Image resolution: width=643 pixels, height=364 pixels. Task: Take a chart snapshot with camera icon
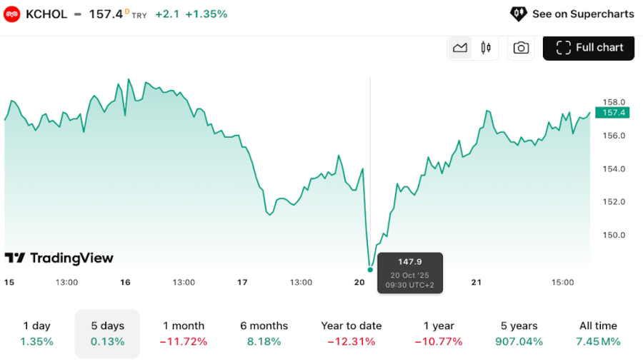pos(522,48)
